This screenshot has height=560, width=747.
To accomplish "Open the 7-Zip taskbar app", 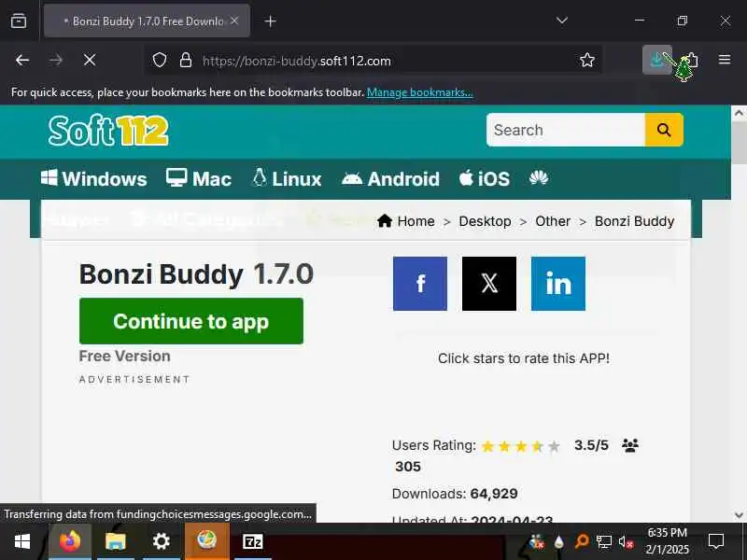I will pos(252,541).
